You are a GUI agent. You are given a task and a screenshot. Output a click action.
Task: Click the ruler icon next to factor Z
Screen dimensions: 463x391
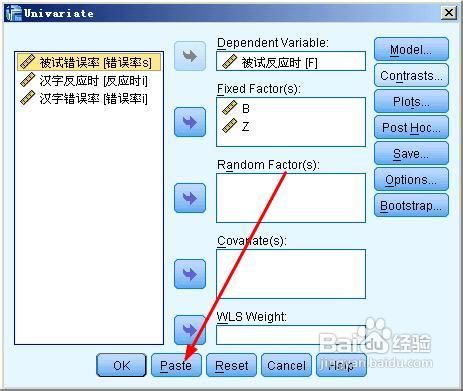point(229,126)
